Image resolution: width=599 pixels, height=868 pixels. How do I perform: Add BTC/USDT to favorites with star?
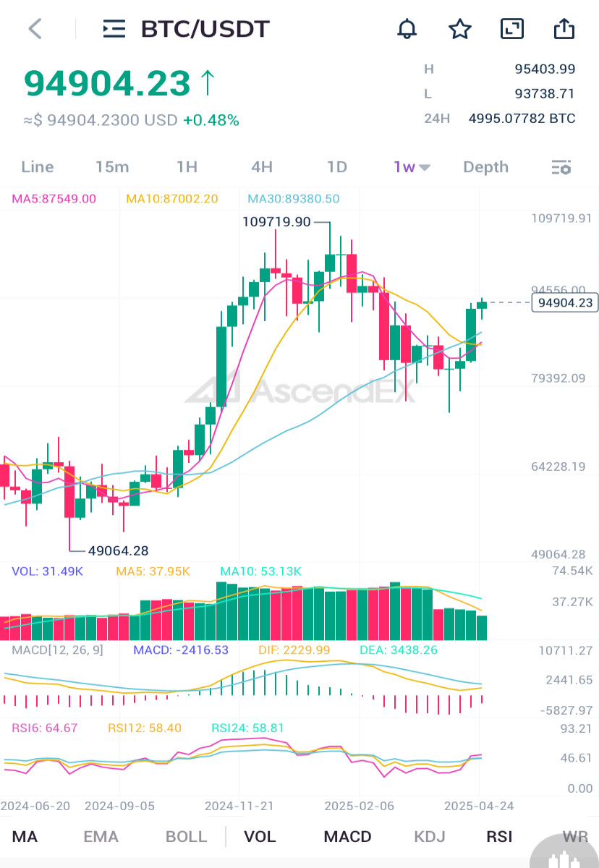click(x=460, y=29)
